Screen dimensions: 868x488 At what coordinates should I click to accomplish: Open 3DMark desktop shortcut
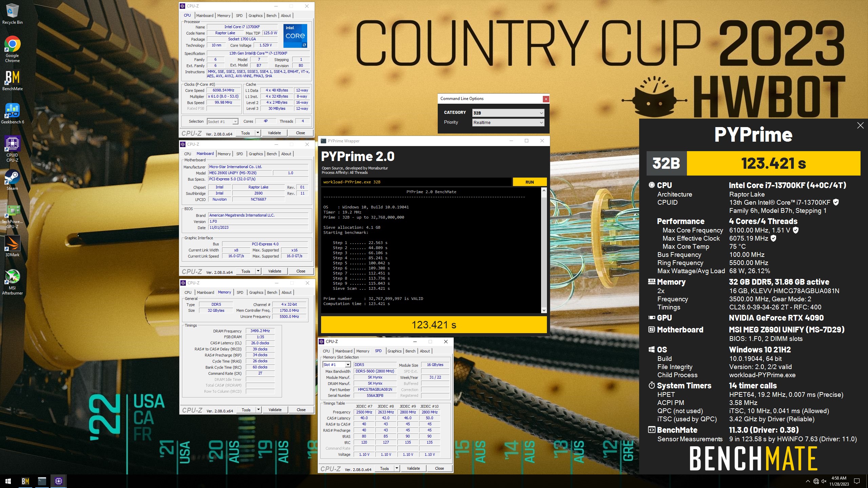[12, 246]
